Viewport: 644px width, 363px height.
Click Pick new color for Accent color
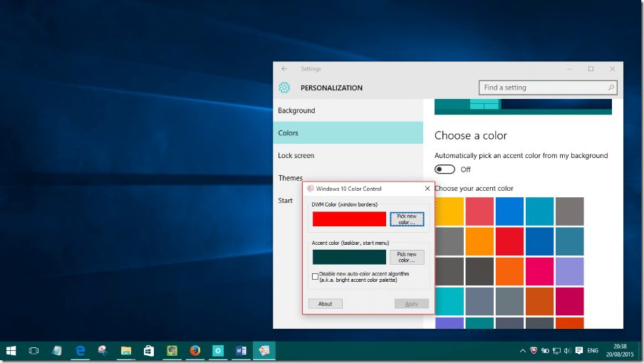(x=407, y=257)
